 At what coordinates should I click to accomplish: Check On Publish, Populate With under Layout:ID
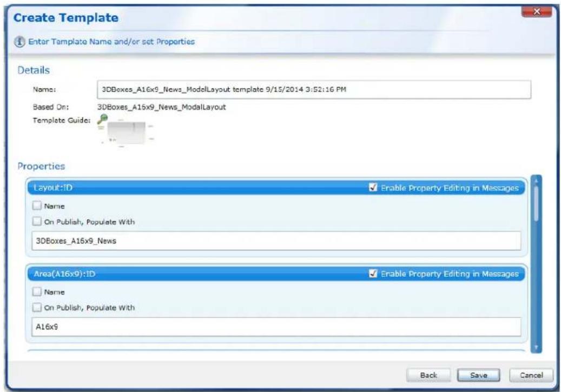(37, 221)
